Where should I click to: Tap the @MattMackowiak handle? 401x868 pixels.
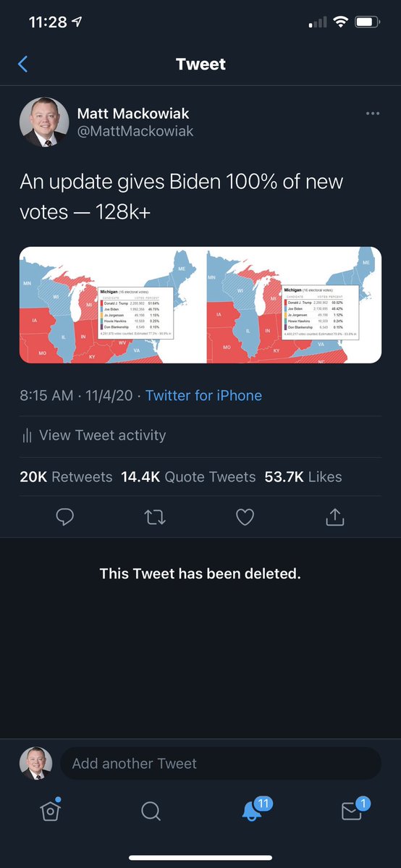coord(135,132)
